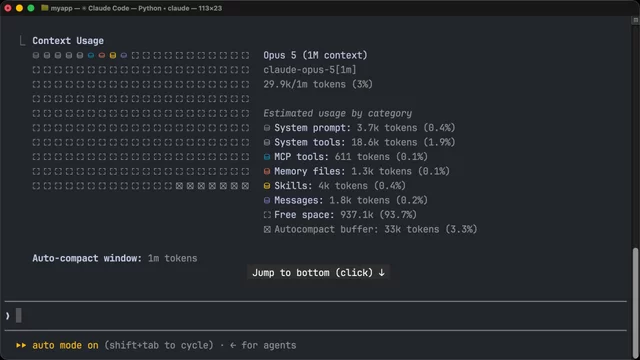Focus the Claude Code prompt input
640x360 pixels.
click(x=316, y=316)
